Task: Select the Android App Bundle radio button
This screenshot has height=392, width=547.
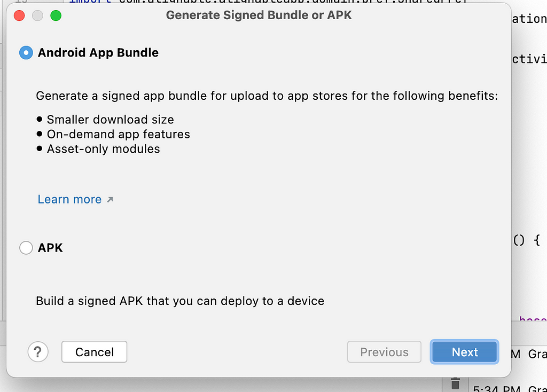Action: (26, 53)
